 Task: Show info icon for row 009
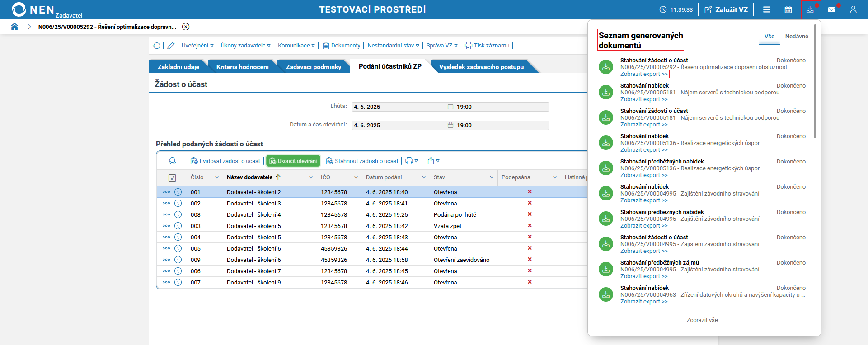[x=178, y=260]
